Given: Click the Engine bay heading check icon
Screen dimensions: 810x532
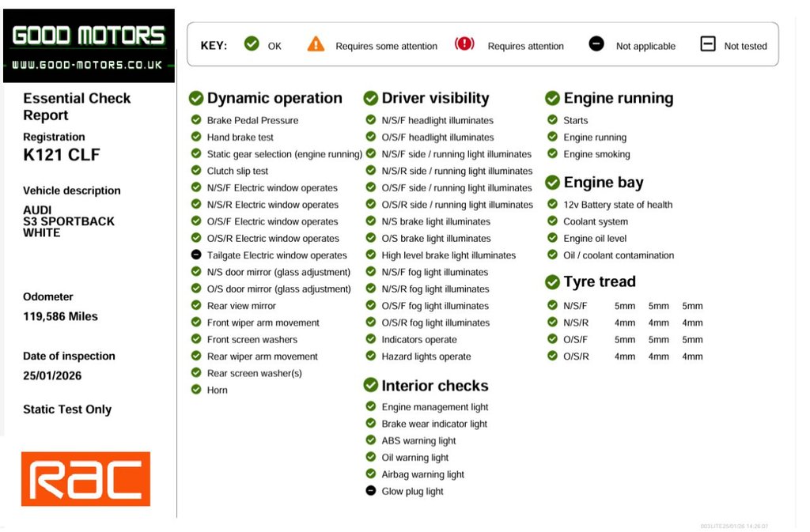Looking at the screenshot, I should click(x=552, y=183).
